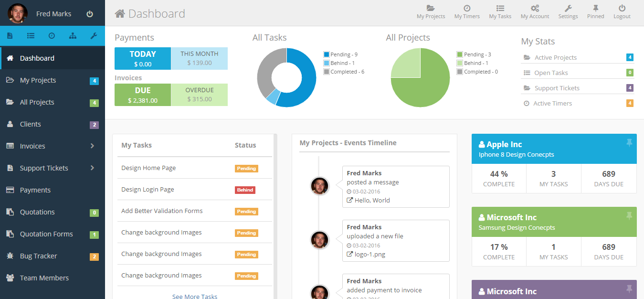This screenshot has height=299, width=644.
Task: Click the 44 % COMPLETE cell
Action: tap(499, 179)
